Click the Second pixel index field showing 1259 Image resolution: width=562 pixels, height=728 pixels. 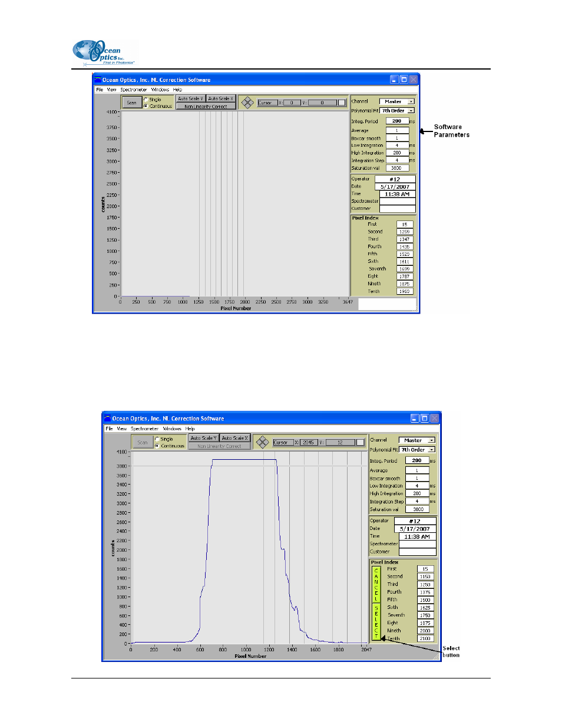pos(405,232)
